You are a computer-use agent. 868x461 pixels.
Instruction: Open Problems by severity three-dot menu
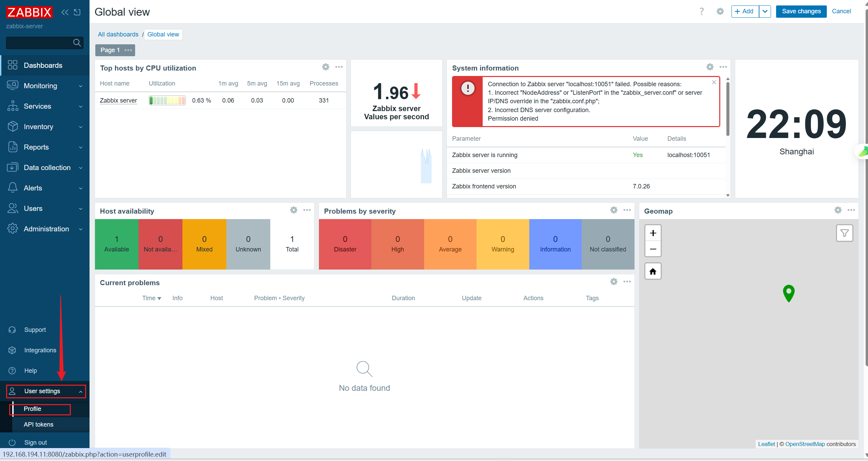(627, 210)
